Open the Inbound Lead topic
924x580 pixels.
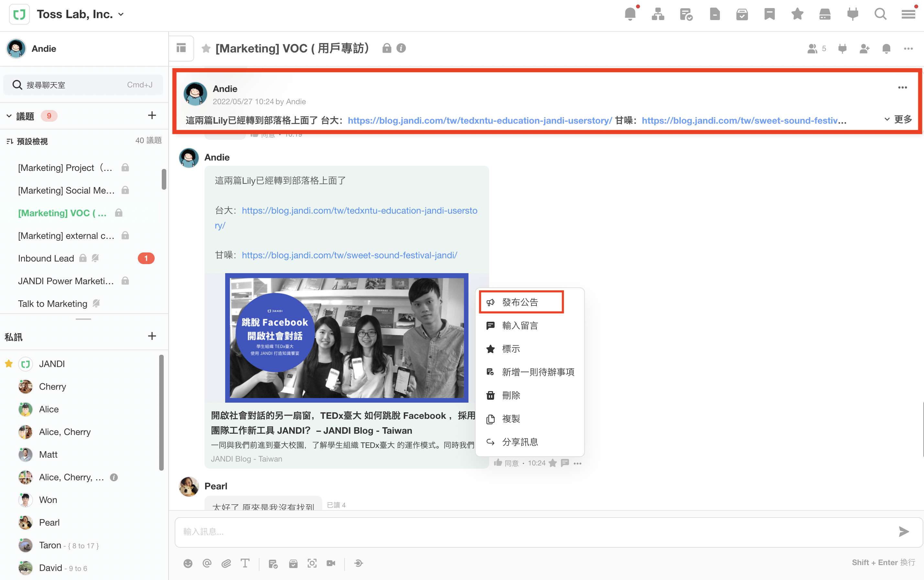(x=46, y=258)
